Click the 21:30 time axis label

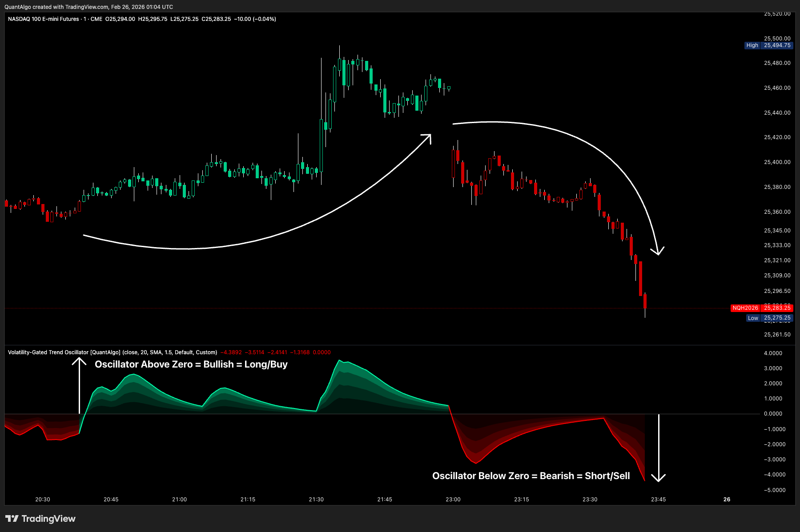tap(316, 500)
